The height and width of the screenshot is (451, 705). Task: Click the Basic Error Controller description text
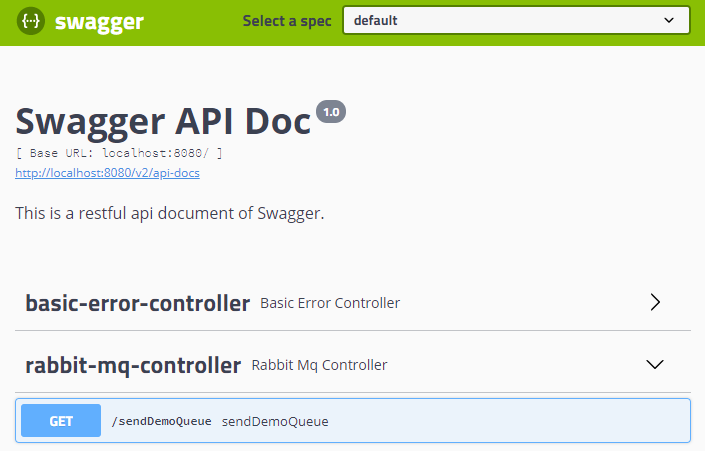point(330,303)
